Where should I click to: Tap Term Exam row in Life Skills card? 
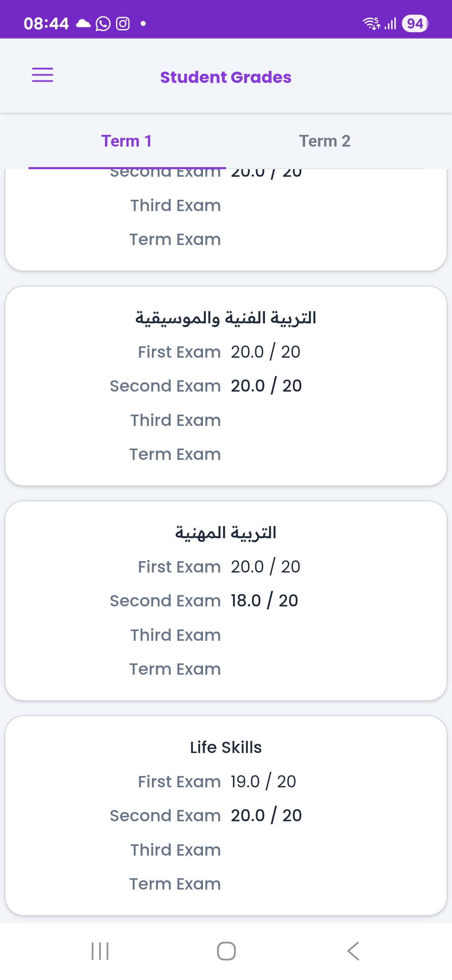[175, 884]
